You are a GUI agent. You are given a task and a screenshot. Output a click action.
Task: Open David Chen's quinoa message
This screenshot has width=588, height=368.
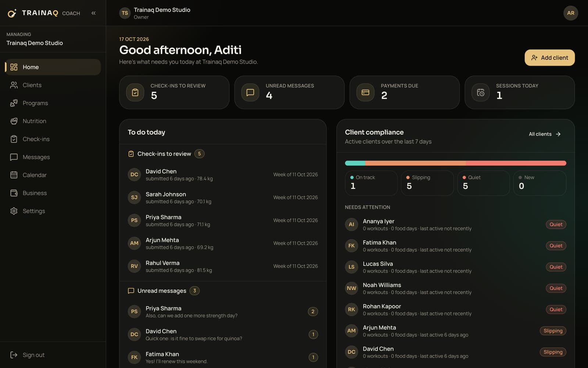tap(223, 335)
